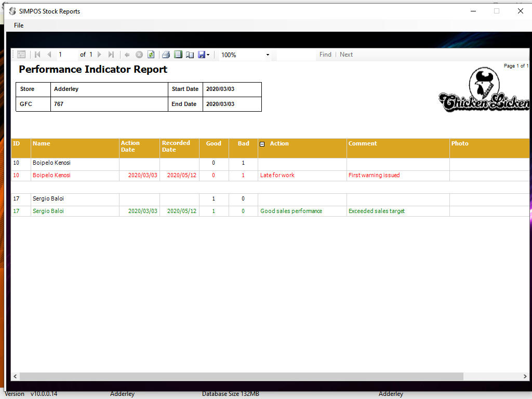Click the Next search result link
This screenshot has width=532, height=399.
(346, 55)
